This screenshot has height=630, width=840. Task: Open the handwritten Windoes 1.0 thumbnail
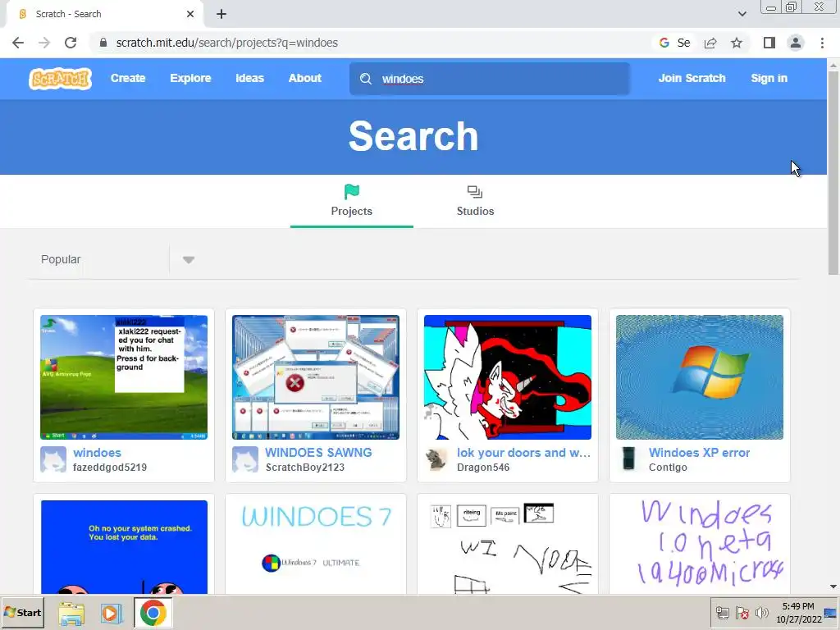tap(700, 547)
